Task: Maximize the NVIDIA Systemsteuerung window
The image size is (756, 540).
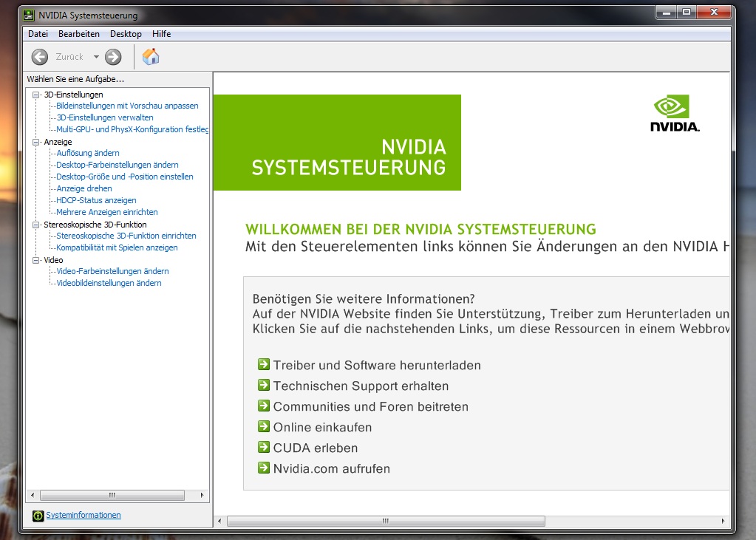Action: (686, 12)
